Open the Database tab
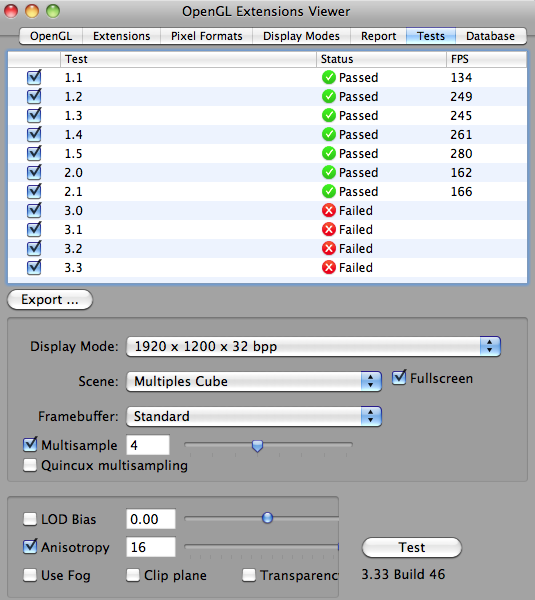Screen dimensions: 535x600 point(491,36)
